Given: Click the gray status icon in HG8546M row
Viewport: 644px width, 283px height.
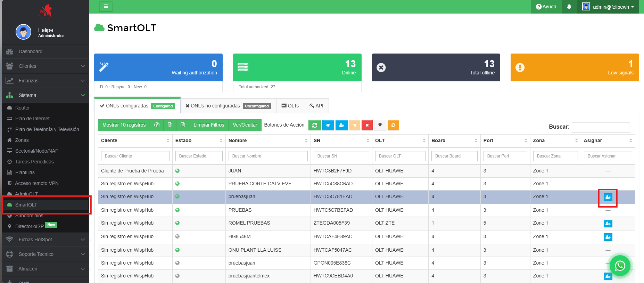Looking at the screenshot, I should point(177,236).
